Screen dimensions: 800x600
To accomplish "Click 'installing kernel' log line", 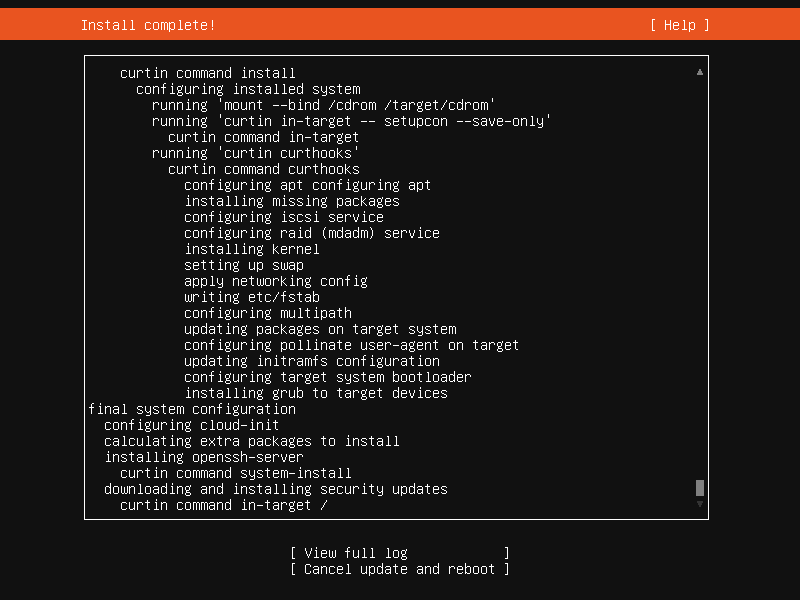I will [x=252, y=249].
